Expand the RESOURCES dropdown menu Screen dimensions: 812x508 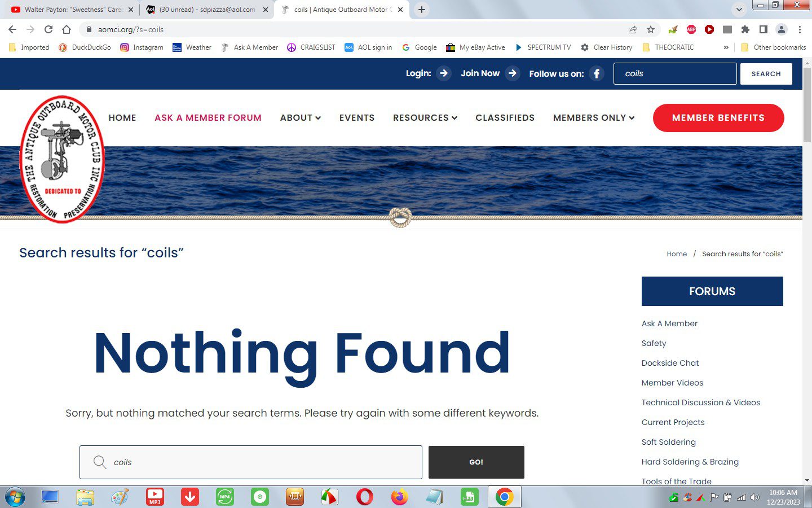425,117
